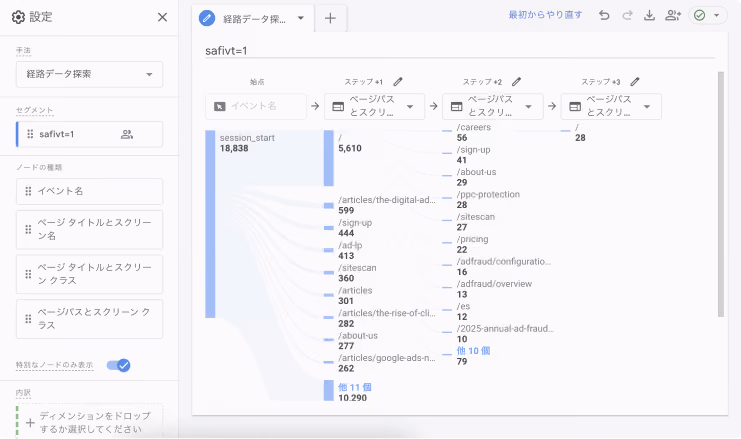This screenshot has width=741, height=439.
Task: Open step +2 ページパス dropdown
Action: click(492, 106)
